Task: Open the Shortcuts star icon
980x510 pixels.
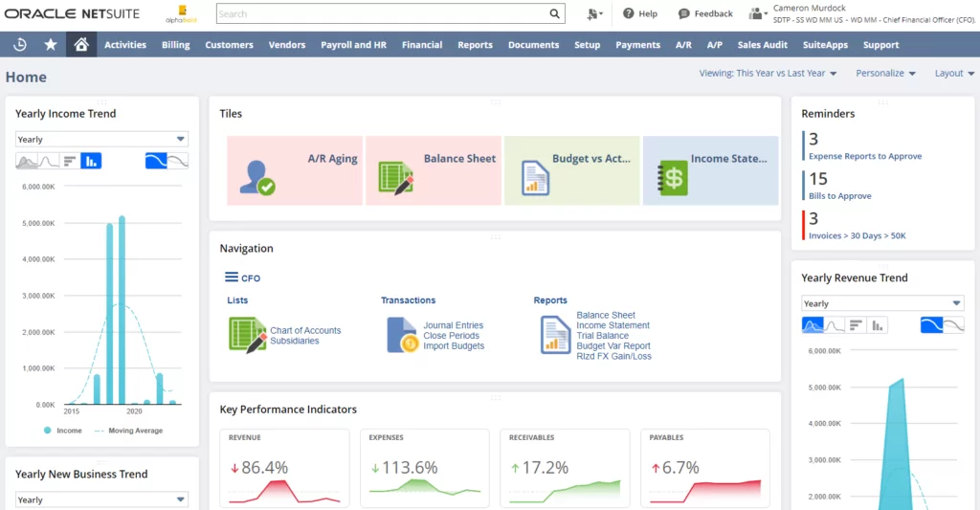Action: click(51, 44)
